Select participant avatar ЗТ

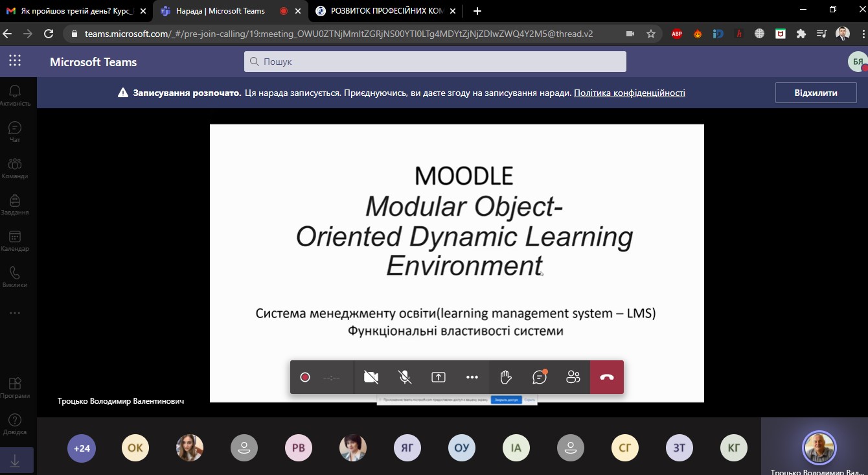[680, 448]
